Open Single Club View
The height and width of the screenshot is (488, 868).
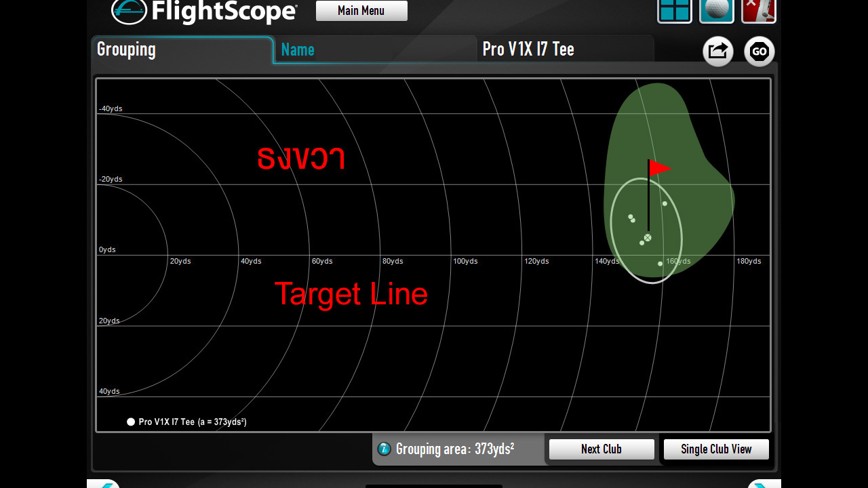click(x=716, y=449)
